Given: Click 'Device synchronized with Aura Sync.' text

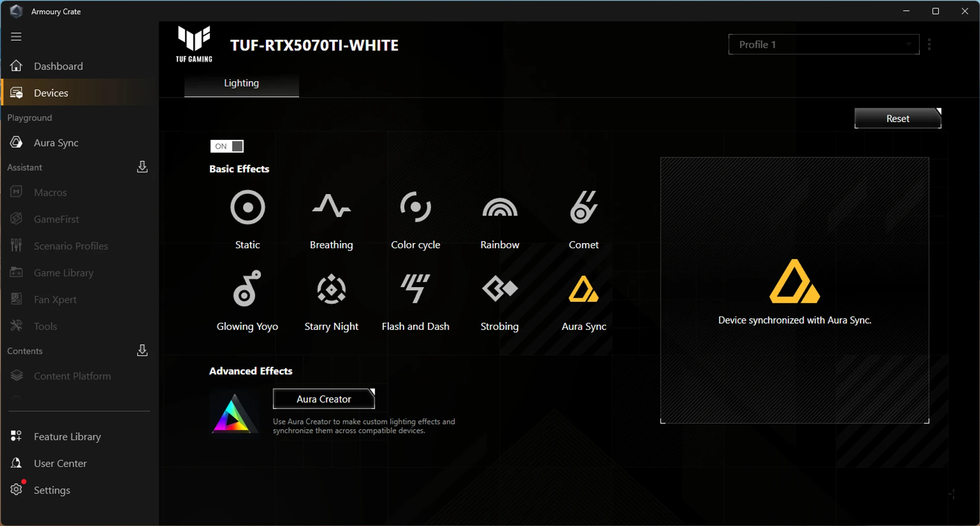Looking at the screenshot, I should pyautogui.click(x=794, y=320).
